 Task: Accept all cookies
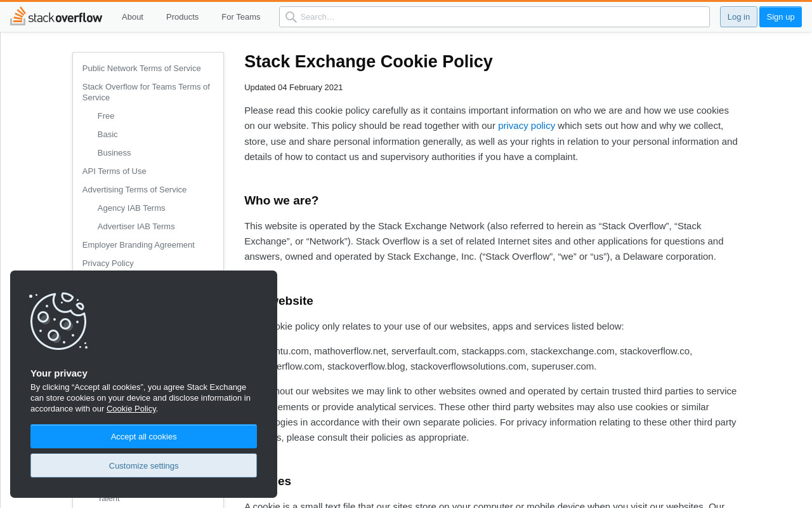click(x=143, y=436)
